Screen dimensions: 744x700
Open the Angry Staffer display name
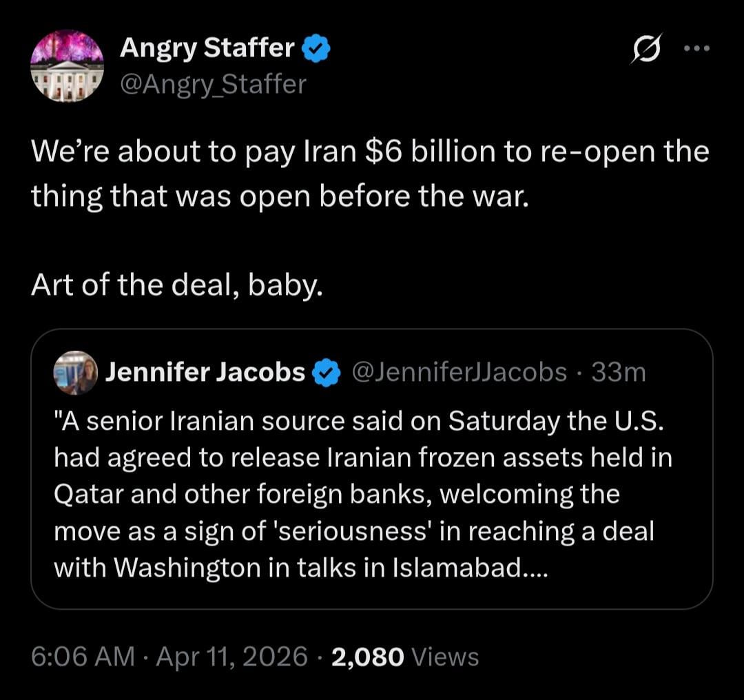click(207, 48)
